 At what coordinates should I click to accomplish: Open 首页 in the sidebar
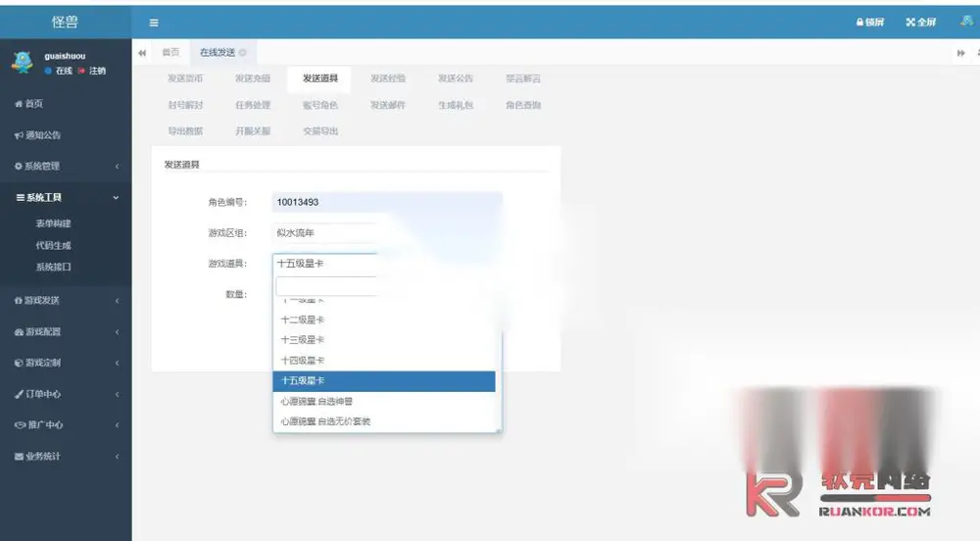pyautogui.click(x=28, y=104)
